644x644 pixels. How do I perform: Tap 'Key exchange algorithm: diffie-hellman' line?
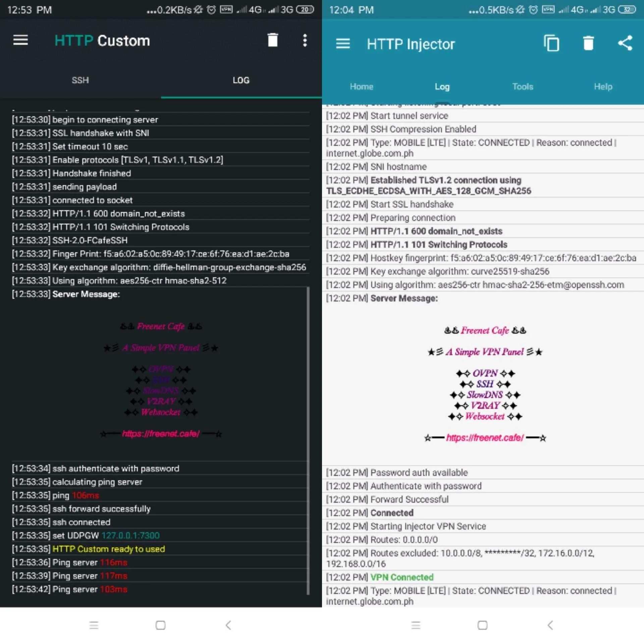coord(160,267)
